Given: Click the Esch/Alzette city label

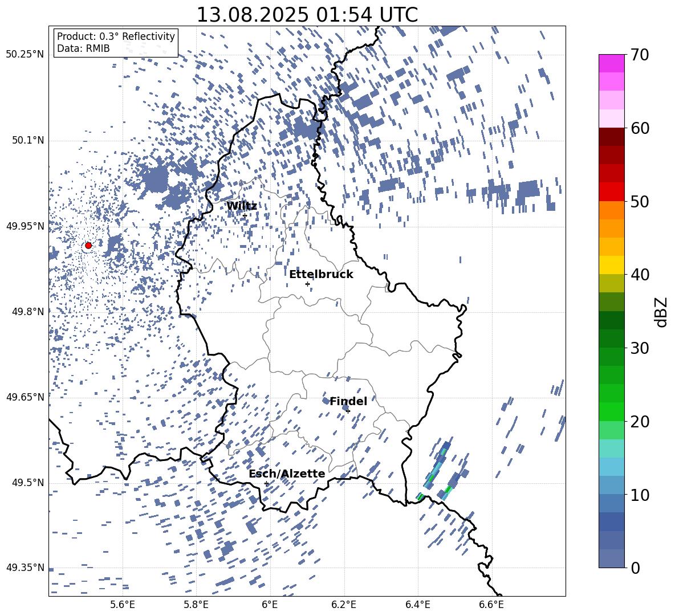Looking at the screenshot, I should 287,474.
